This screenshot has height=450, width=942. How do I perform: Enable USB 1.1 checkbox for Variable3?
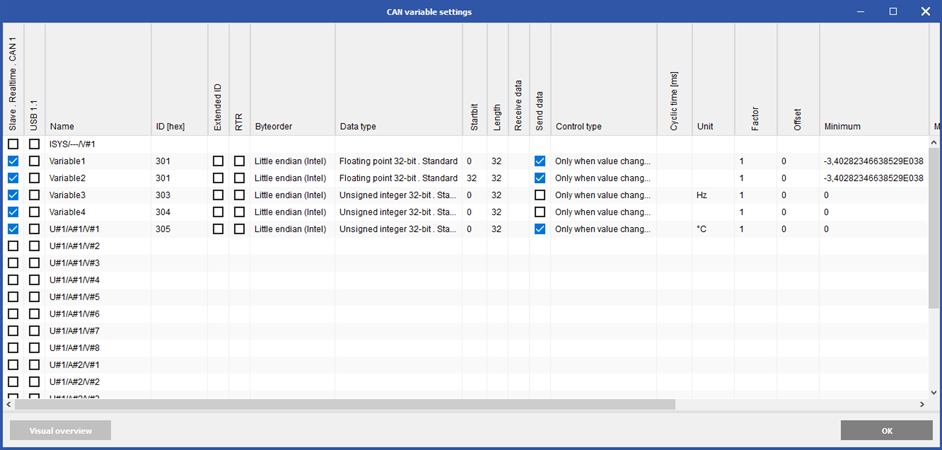tap(34, 195)
